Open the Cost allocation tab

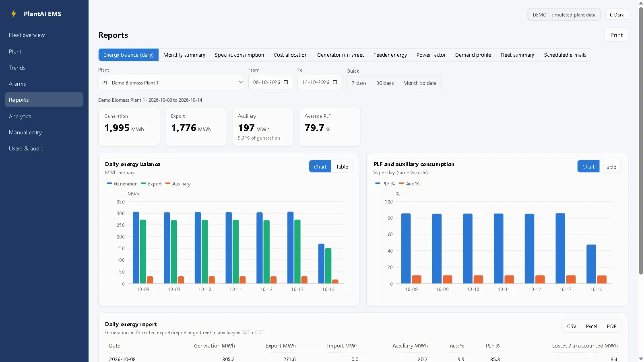(x=291, y=55)
